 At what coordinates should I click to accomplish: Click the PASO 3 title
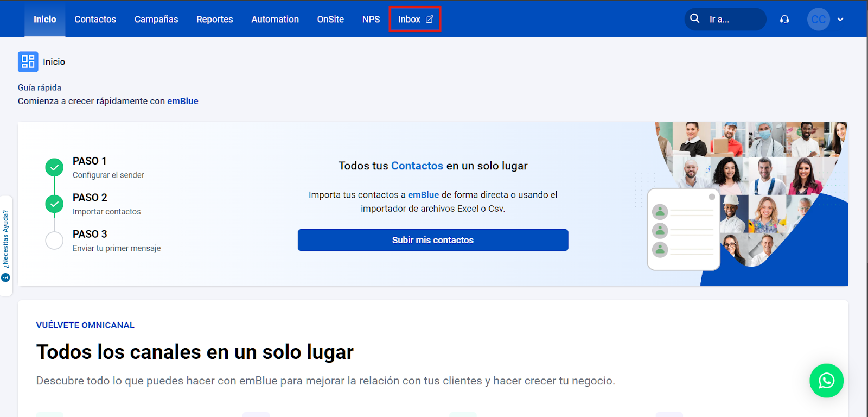pyautogui.click(x=90, y=234)
